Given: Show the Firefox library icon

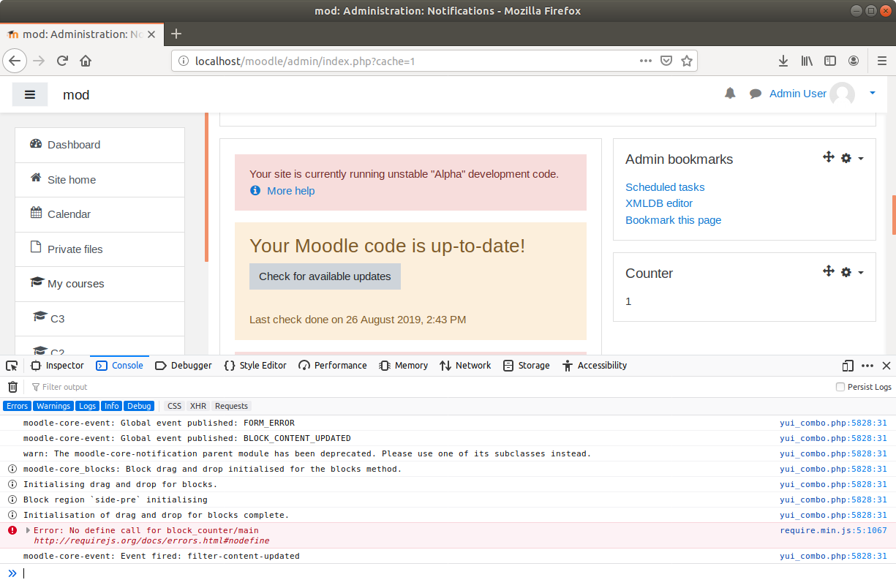Looking at the screenshot, I should point(807,61).
